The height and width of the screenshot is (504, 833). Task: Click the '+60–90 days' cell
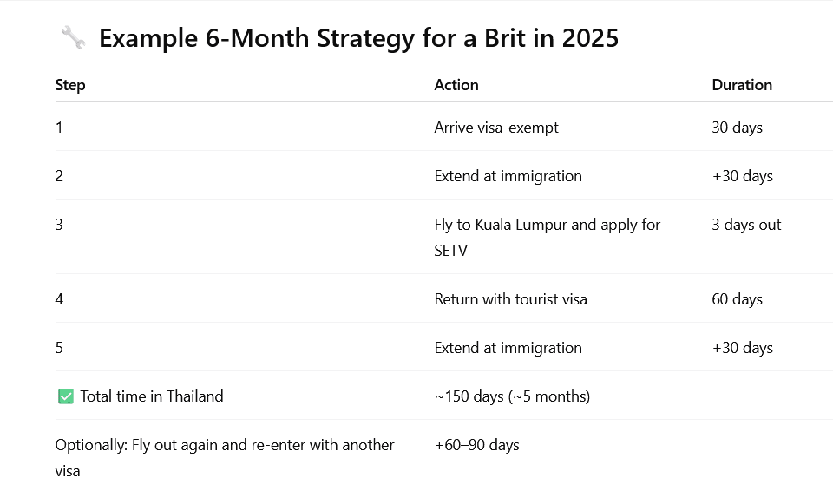(x=476, y=445)
